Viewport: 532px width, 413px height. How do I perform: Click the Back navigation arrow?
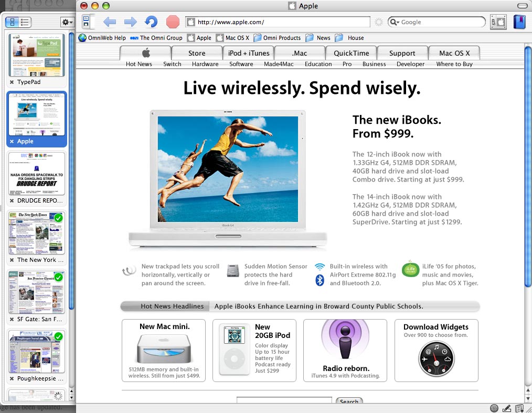point(109,22)
